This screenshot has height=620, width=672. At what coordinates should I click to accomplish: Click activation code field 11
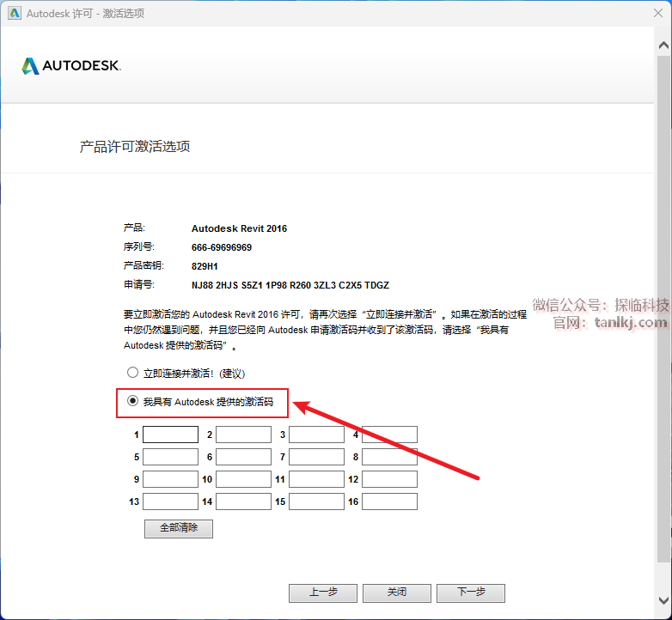tap(317, 479)
